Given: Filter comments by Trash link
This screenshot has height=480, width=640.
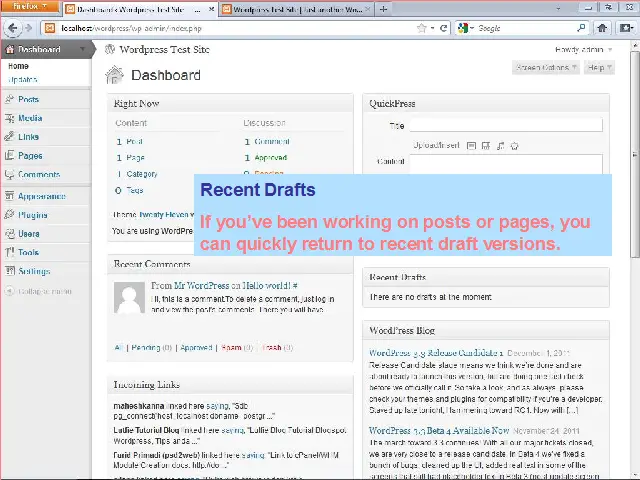Looking at the screenshot, I should [x=272, y=348].
